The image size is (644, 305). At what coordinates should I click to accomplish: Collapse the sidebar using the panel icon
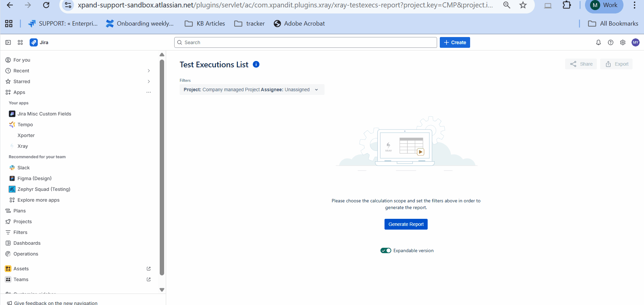(x=8, y=42)
